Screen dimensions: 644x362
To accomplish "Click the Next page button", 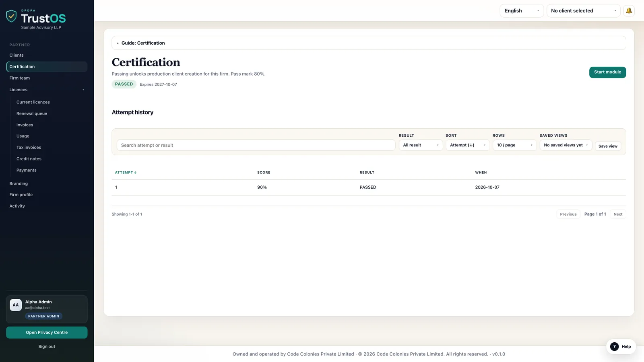I will tap(618, 214).
